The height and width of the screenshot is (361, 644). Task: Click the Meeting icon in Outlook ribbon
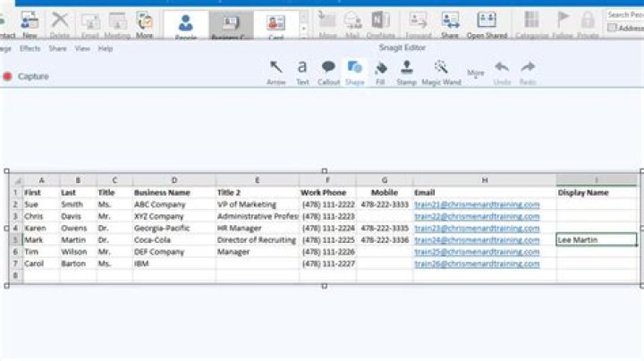[117, 25]
